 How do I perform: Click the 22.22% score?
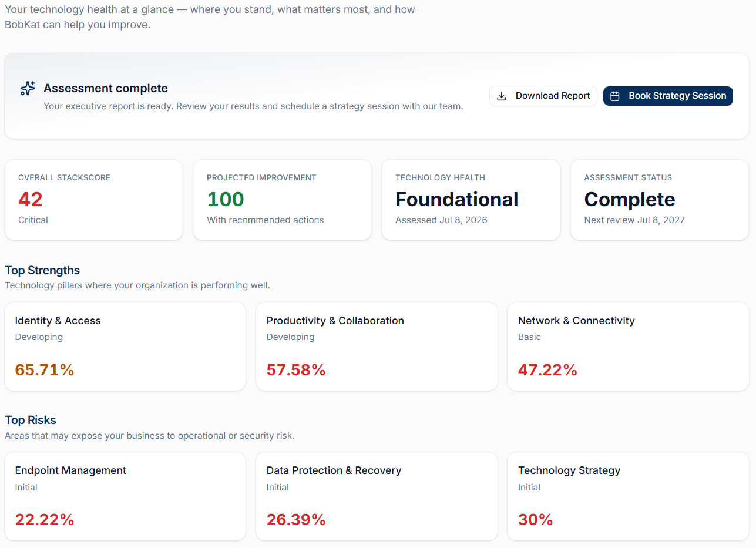45,520
